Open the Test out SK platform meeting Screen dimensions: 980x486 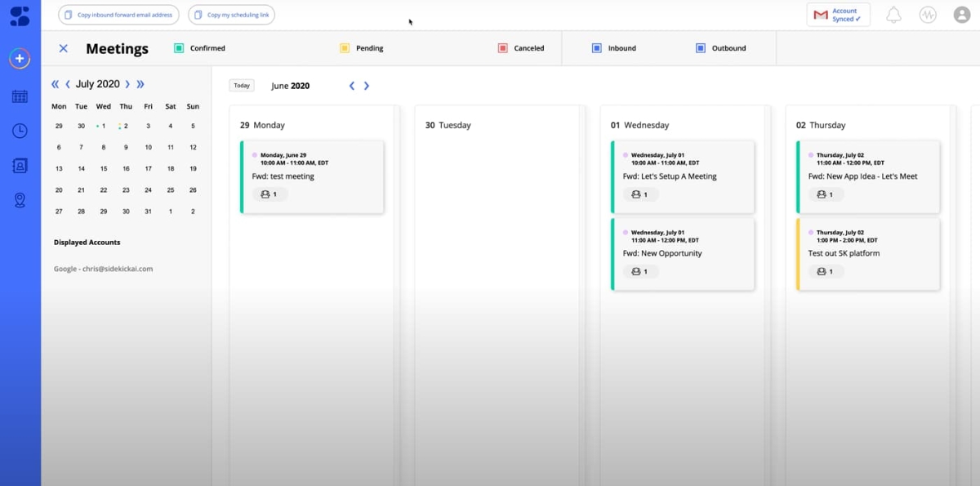867,254
